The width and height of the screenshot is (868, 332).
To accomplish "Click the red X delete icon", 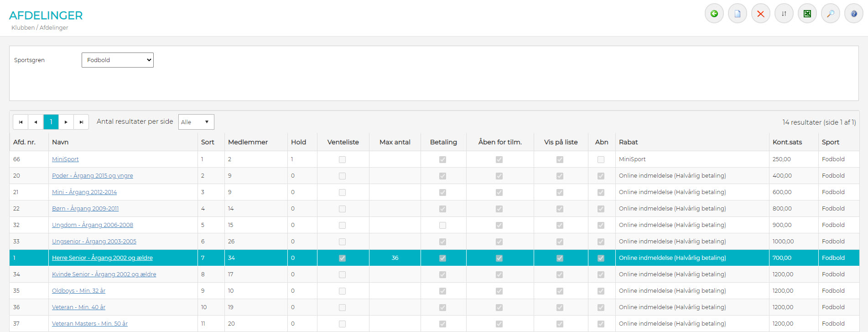I will (760, 14).
